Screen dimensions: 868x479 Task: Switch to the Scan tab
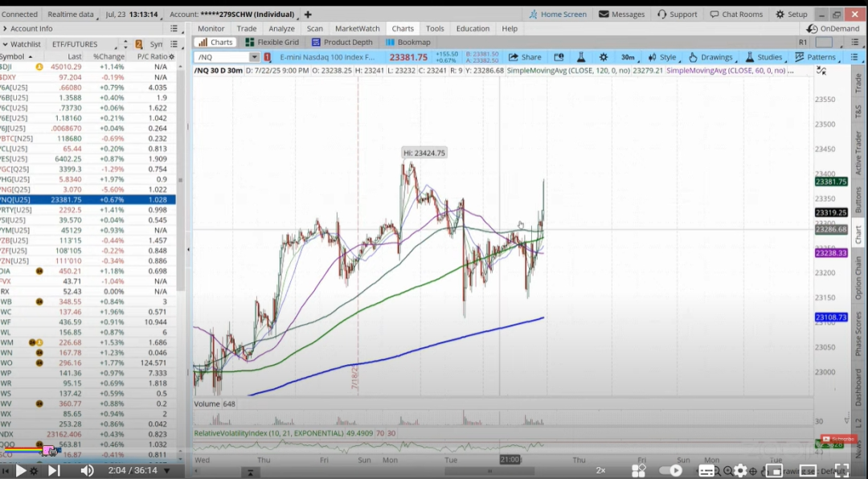tap(314, 29)
